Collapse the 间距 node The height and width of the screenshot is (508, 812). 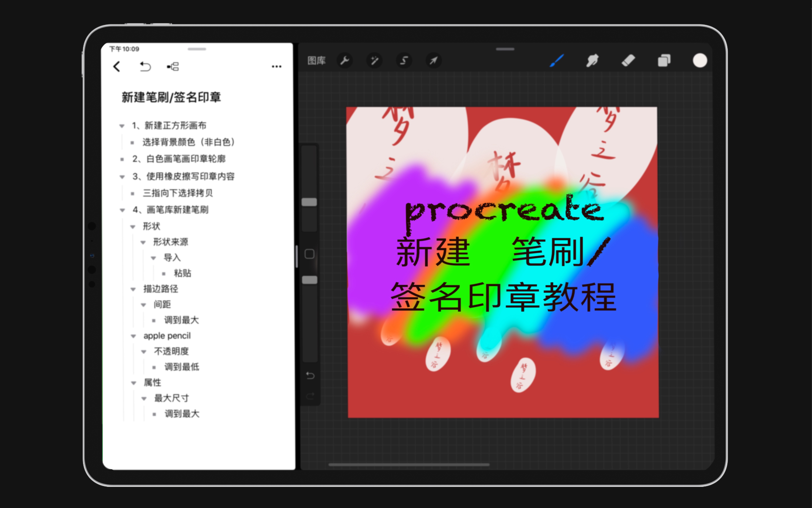click(143, 305)
